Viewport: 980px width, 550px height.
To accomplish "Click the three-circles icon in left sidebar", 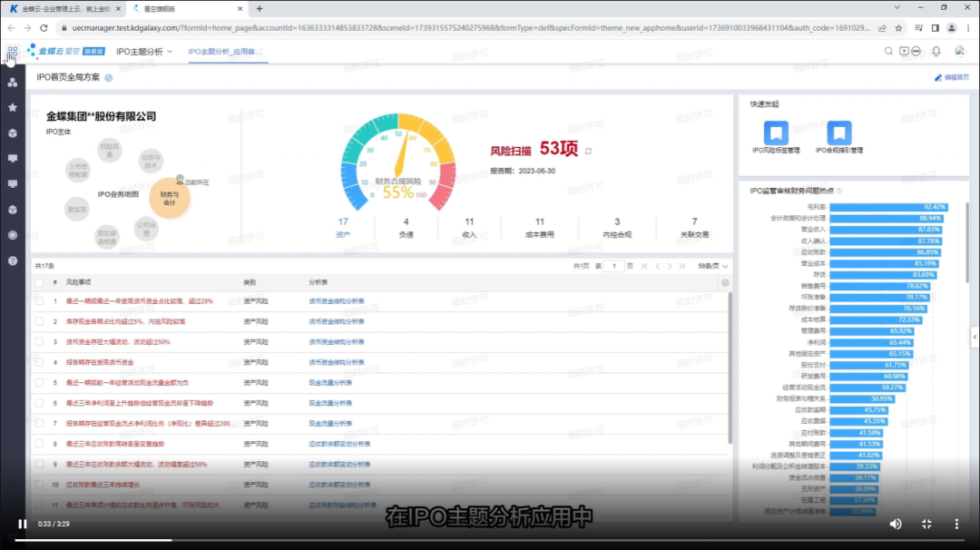I will pos(13,82).
